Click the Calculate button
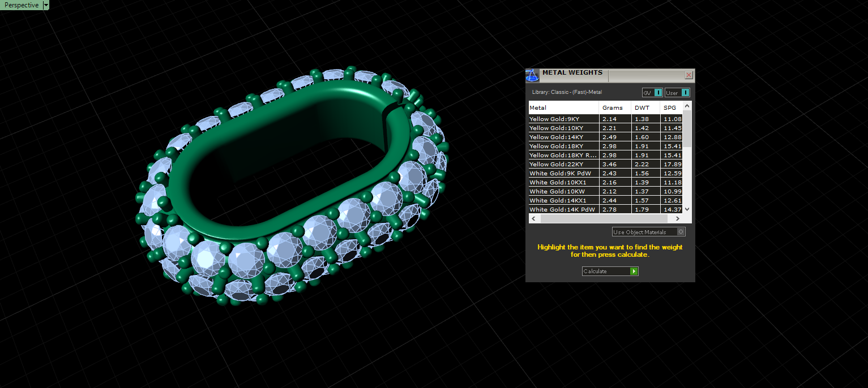This screenshot has height=388, width=868. [610, 271]
